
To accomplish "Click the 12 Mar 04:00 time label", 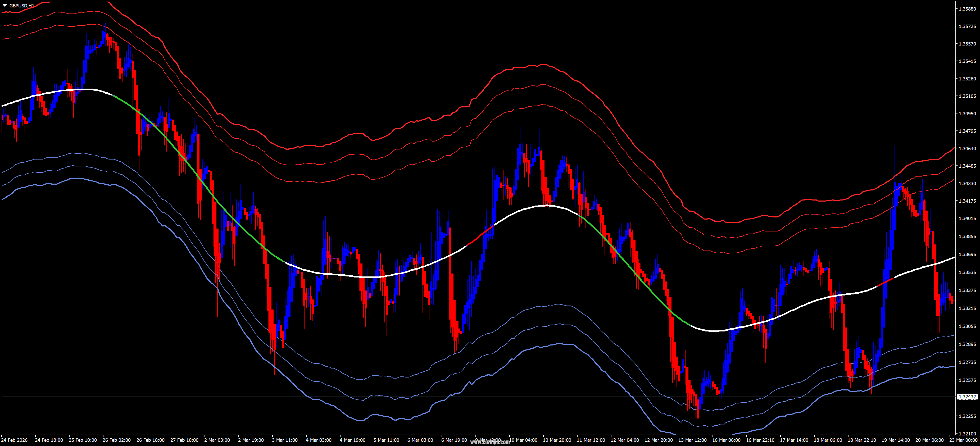I will (x=625, y=440).
